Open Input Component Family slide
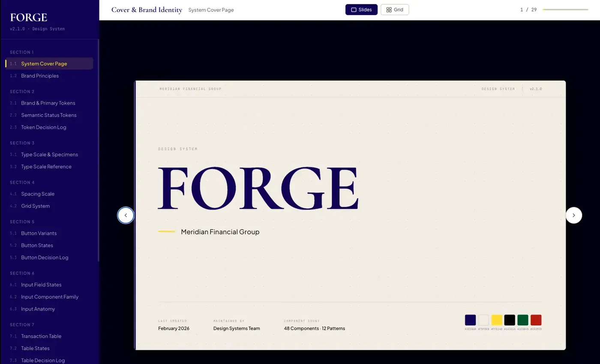Image resolution: width=600 pixels, height=364 pixels. coord(49,296)
